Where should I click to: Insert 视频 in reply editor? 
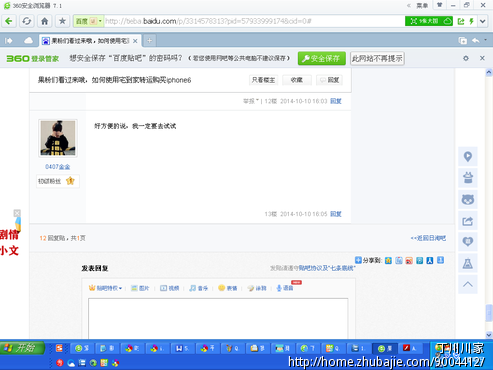pyautogui.click(x=170, y=288)
